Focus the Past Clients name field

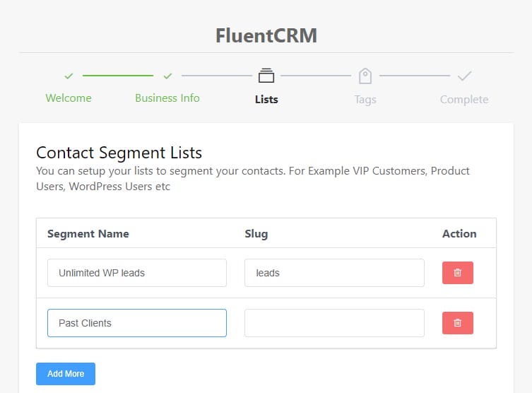tap(137, 323)
